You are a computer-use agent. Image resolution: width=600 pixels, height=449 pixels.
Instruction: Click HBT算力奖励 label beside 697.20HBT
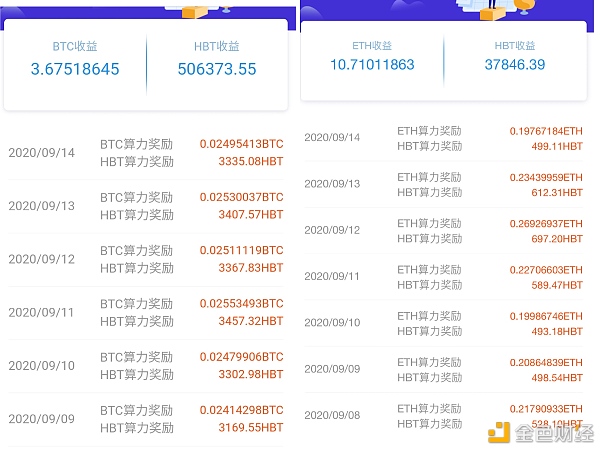point(429,239)
